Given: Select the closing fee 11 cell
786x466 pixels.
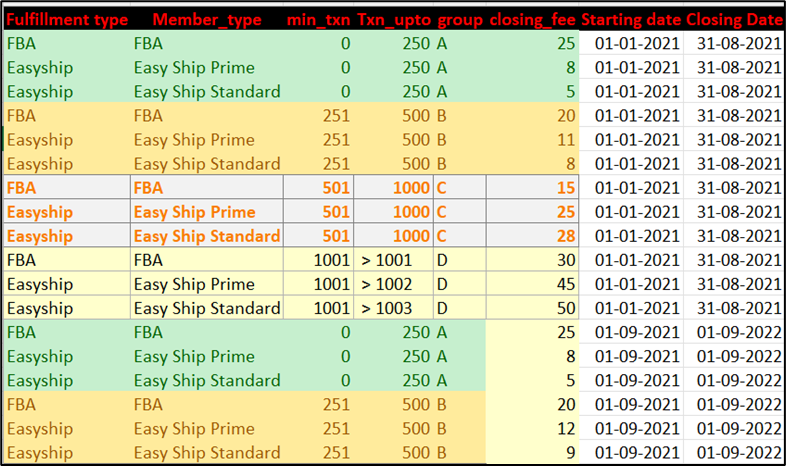Looking at the screenshot, I should pyautogui.click(x=532, y=139).
